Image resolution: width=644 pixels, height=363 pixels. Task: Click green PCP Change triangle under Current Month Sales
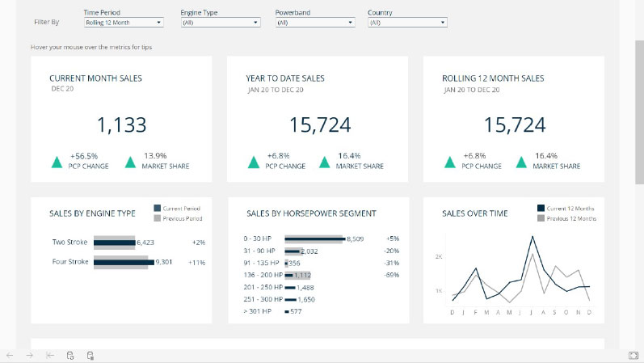[x=57, y=162]
